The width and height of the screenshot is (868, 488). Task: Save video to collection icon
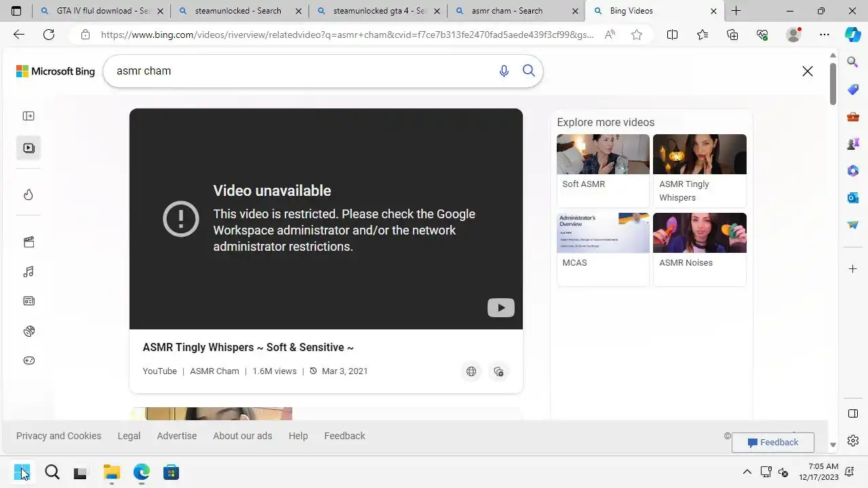(x=498, y=371)
